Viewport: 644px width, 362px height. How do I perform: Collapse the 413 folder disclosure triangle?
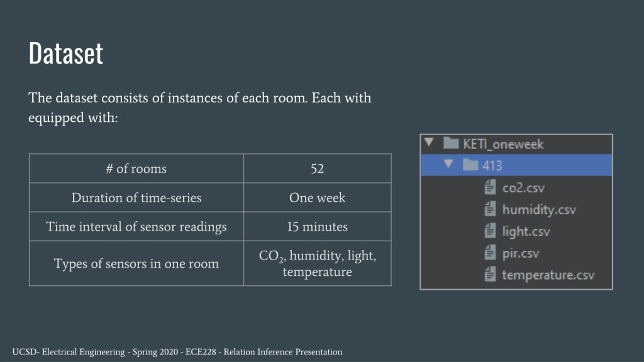point(449,164)
